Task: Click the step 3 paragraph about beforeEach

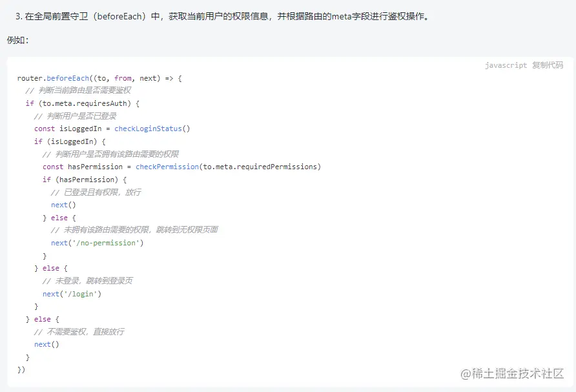Action: point(222,17)
